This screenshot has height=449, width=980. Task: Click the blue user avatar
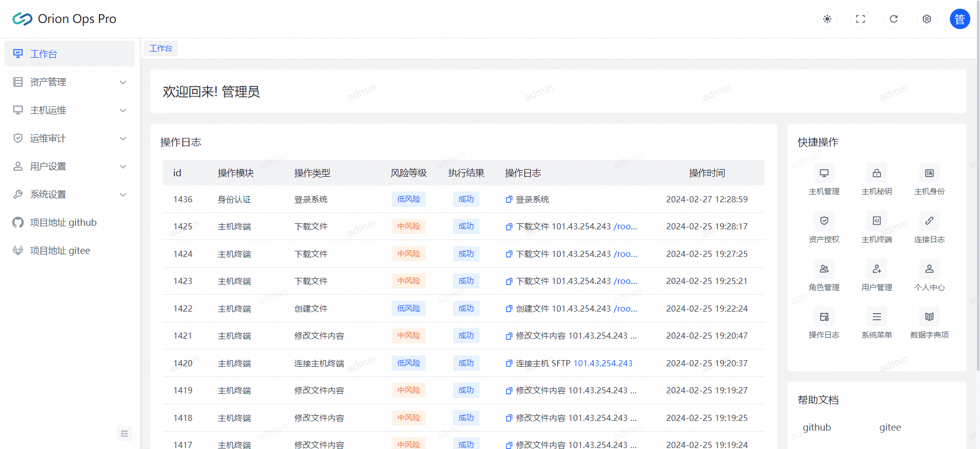[960, 19]
